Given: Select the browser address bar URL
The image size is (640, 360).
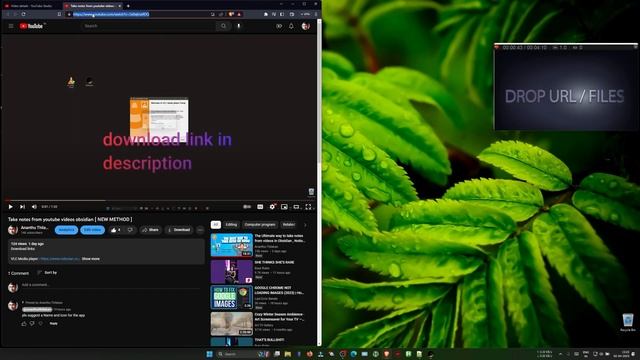Looking at the screenshot, I should pos(111,14).
